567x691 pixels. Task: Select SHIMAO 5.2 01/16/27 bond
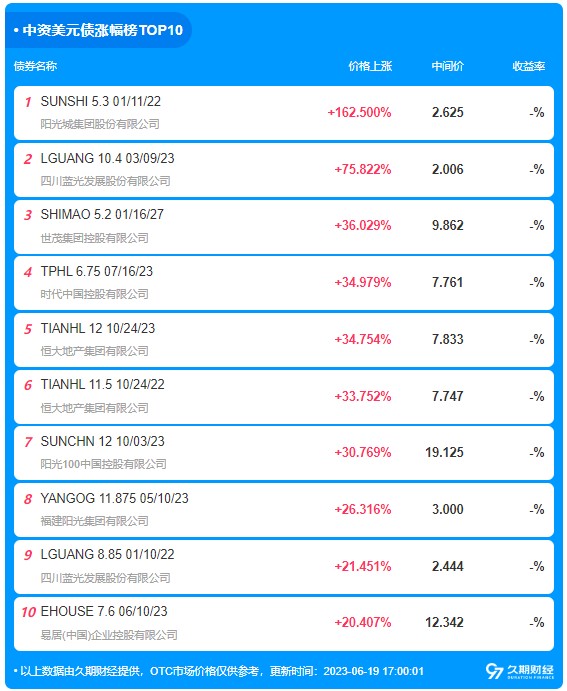[x=284, y=227]
